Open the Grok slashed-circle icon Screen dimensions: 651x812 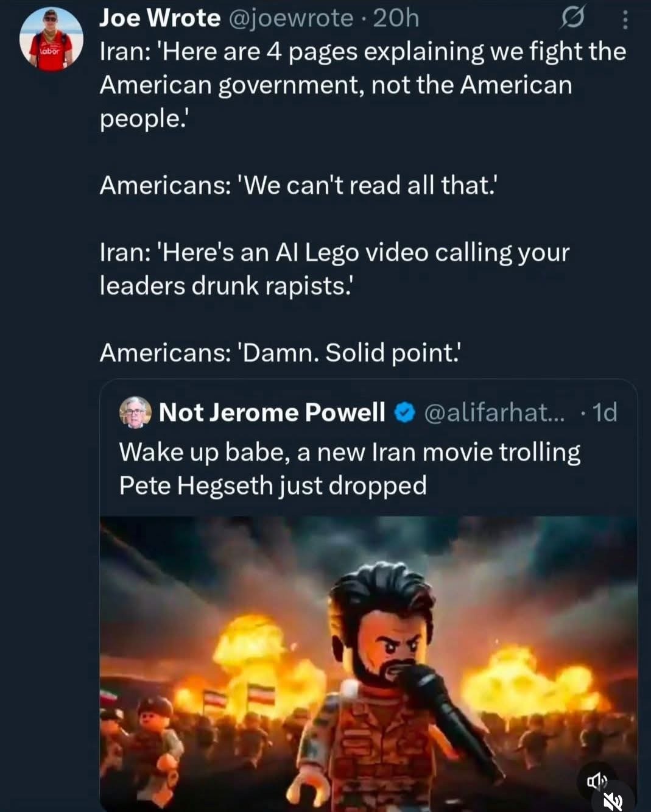572,19
